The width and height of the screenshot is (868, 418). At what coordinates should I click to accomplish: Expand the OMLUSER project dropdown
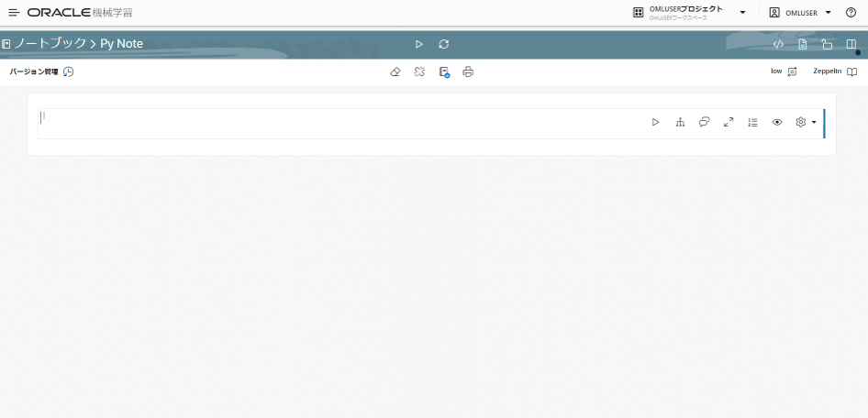click(741, 13)
